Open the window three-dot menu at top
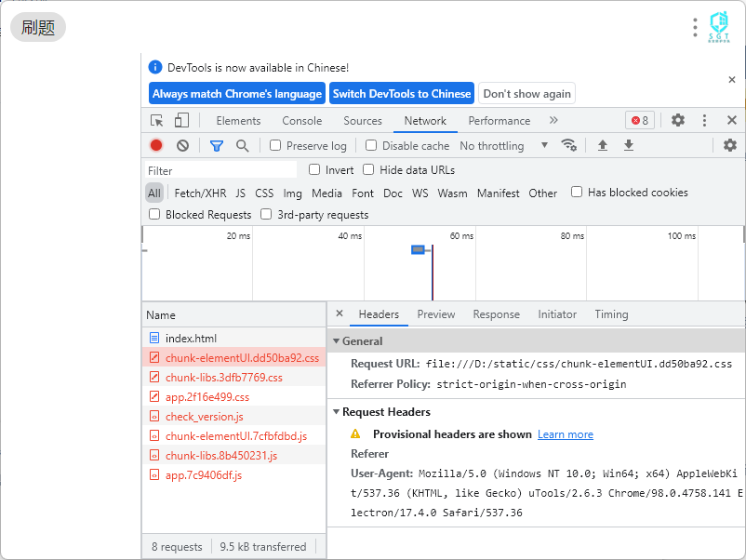 [695, 28]
